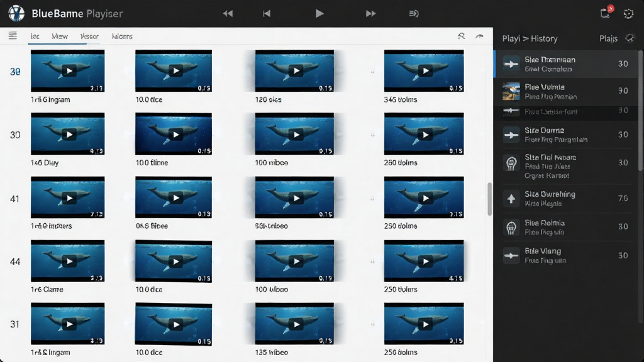Image resolution: width=644 pixels, height=362 pixels.
Task: Click the search icon above video grid
Action: (461, 36)
